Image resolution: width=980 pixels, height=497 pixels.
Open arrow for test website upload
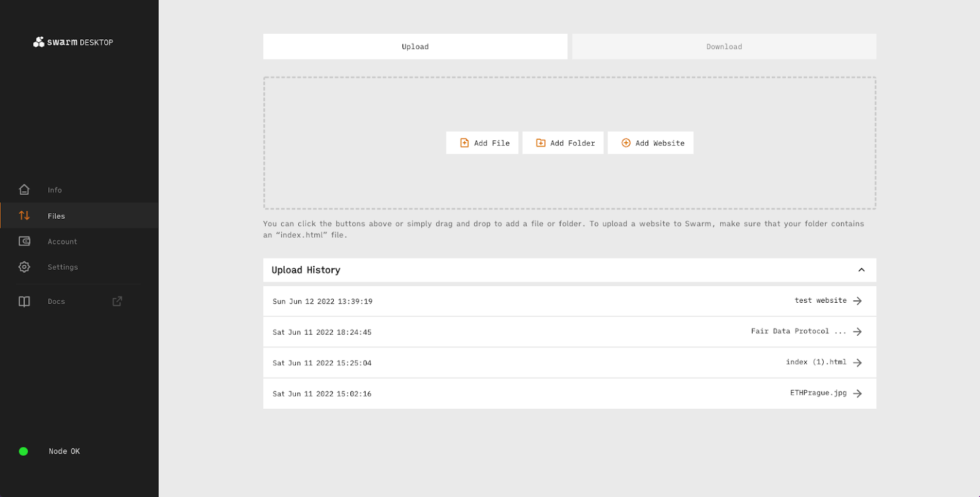pyautogui.click(x=858, y=301)
